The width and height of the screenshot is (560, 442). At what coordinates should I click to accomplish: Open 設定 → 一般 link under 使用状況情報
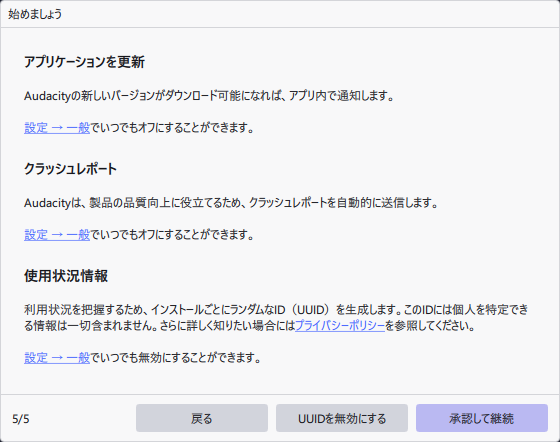(57, 357)
